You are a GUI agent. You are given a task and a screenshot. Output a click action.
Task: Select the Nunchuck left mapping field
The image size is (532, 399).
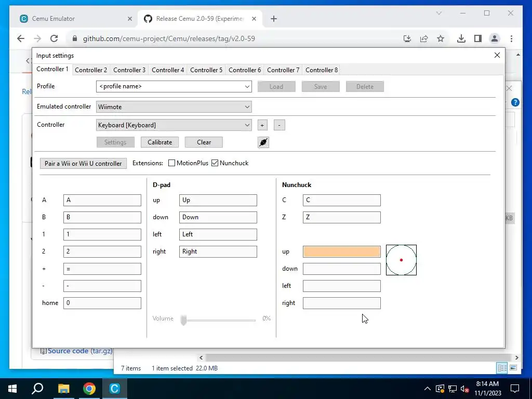[x=342, y=286]
